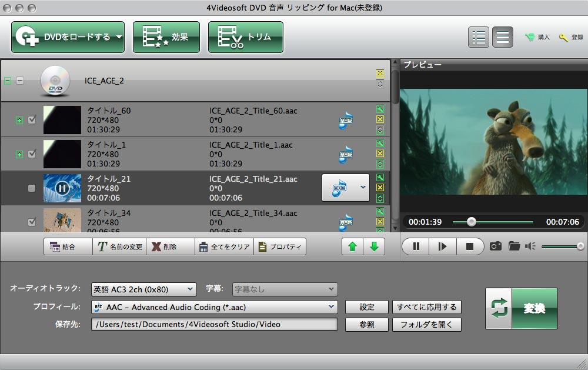Stop the preview playback

tap(469, 246)
